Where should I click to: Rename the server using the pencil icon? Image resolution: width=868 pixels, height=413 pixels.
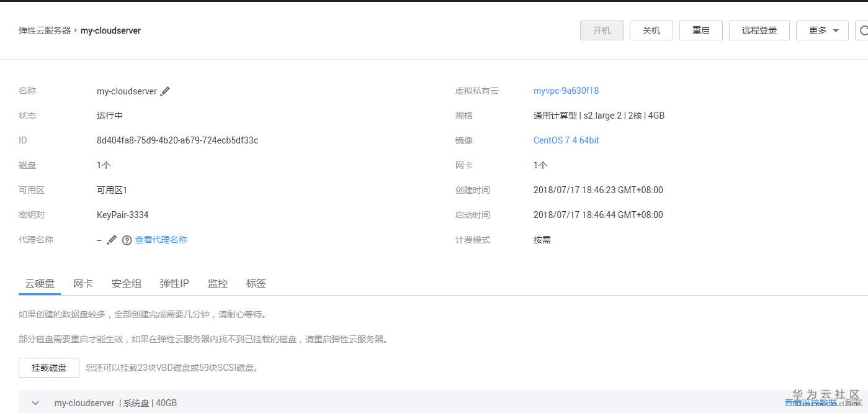[165, 91]
